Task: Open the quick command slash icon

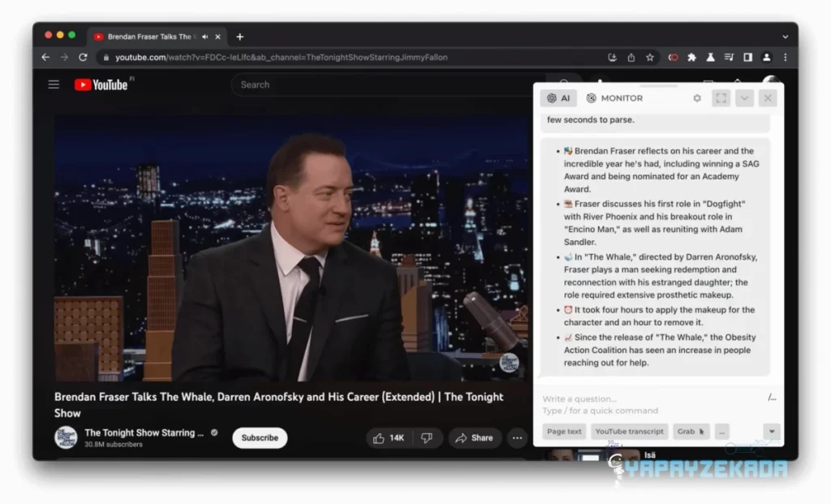Action: (x=773, y=398)
